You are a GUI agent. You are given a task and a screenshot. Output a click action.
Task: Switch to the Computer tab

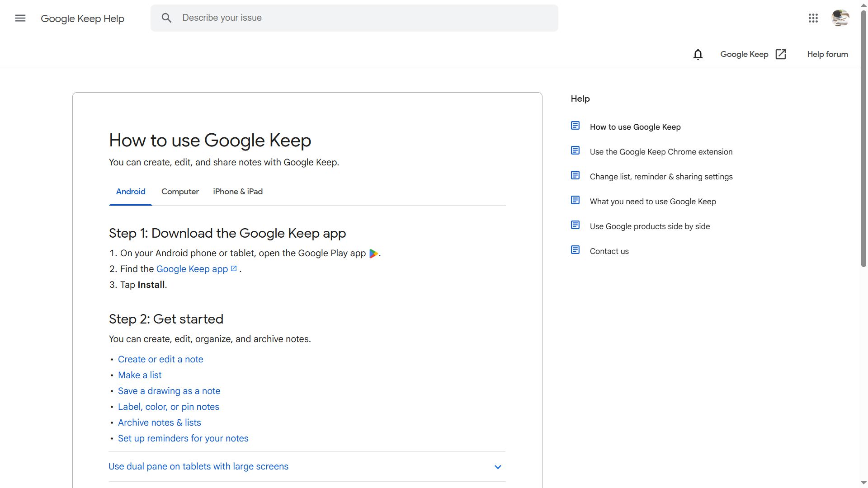coord(180,192)
